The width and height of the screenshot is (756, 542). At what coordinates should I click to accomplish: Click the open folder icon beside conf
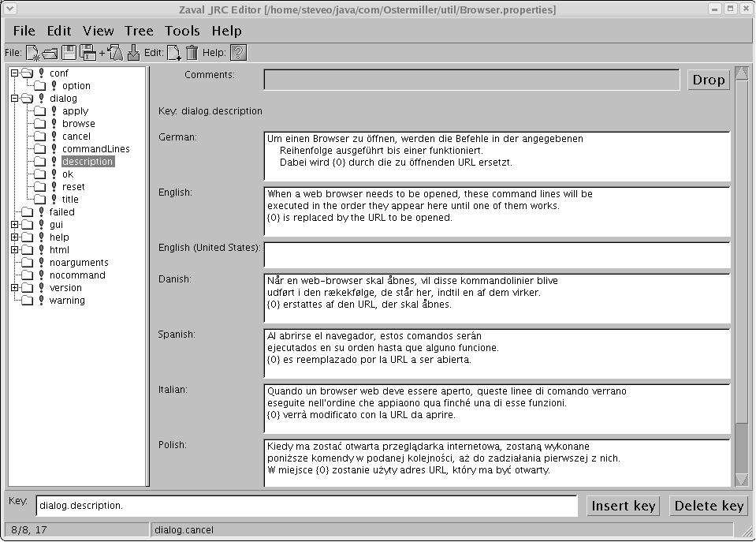coord(28,73)
